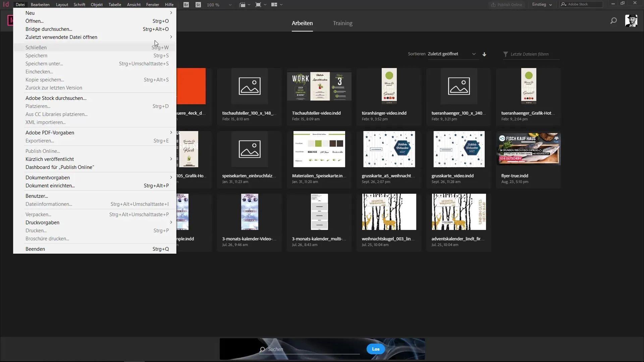Expand Zuletzt verwendete Datei öffnen submenu
The height and width of the screenshot is (362, 644).
pos(95,37)
